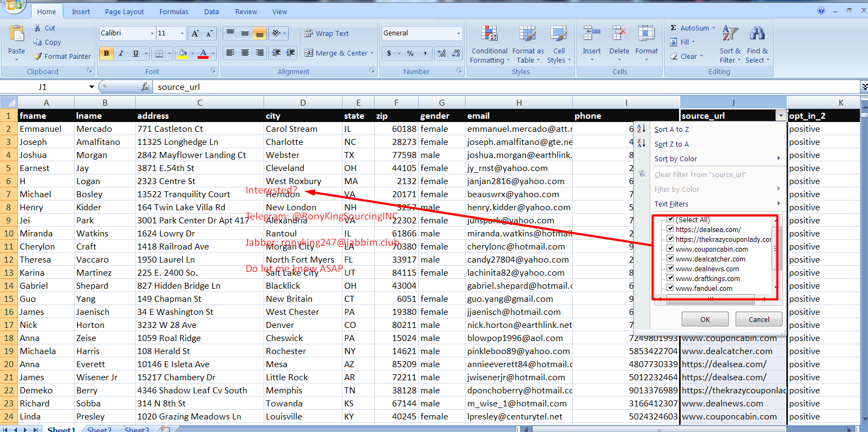Open the Insert Function fx button
Screen dimensions: 868x432
click(x=145, y=87)
